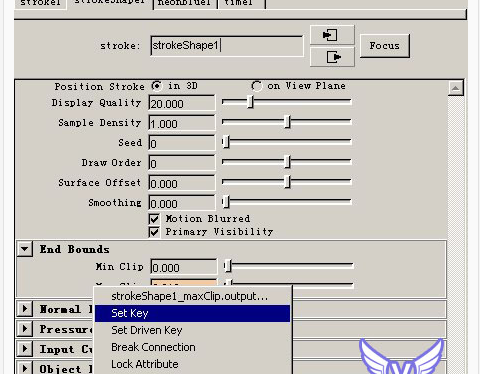The image size is (480, 374).
Task: Click the Display Quality slider handle
Action: click(250, 102)
